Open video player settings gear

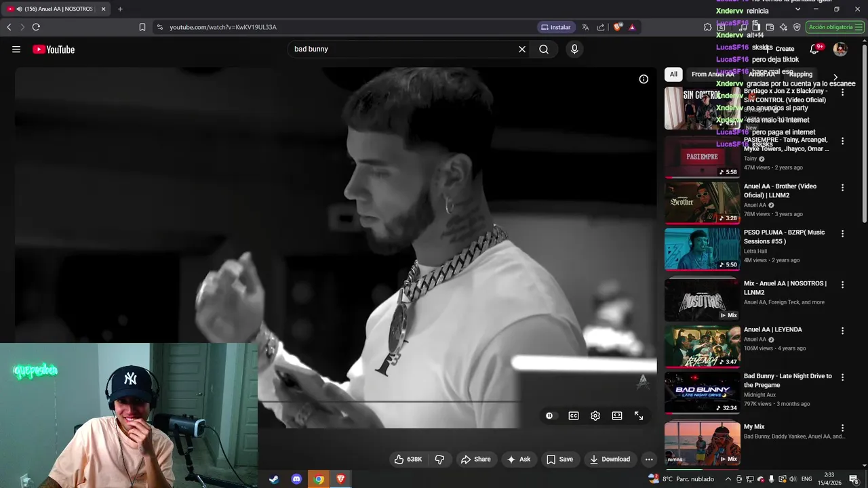pos(595,415)
